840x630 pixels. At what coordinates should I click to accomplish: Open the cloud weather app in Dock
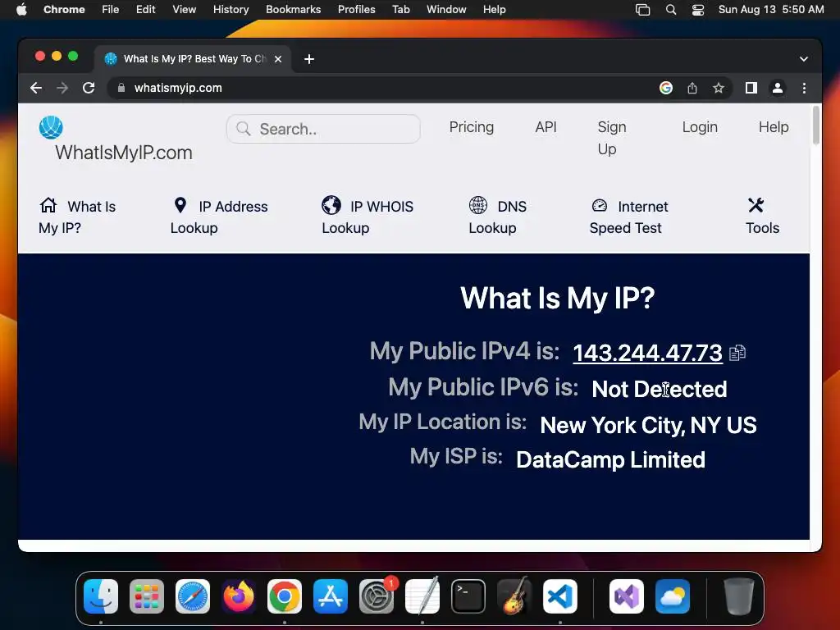[673, 596]
